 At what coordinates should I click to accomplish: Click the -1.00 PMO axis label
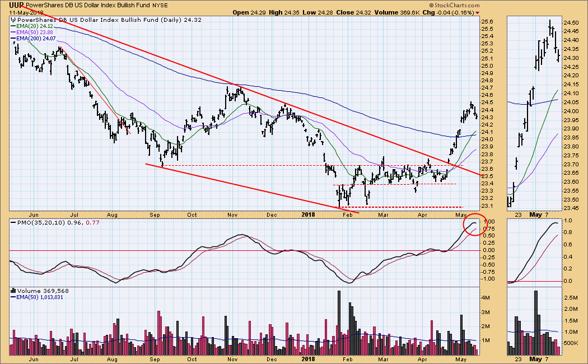pyautogui.click(x=488, y=278)
